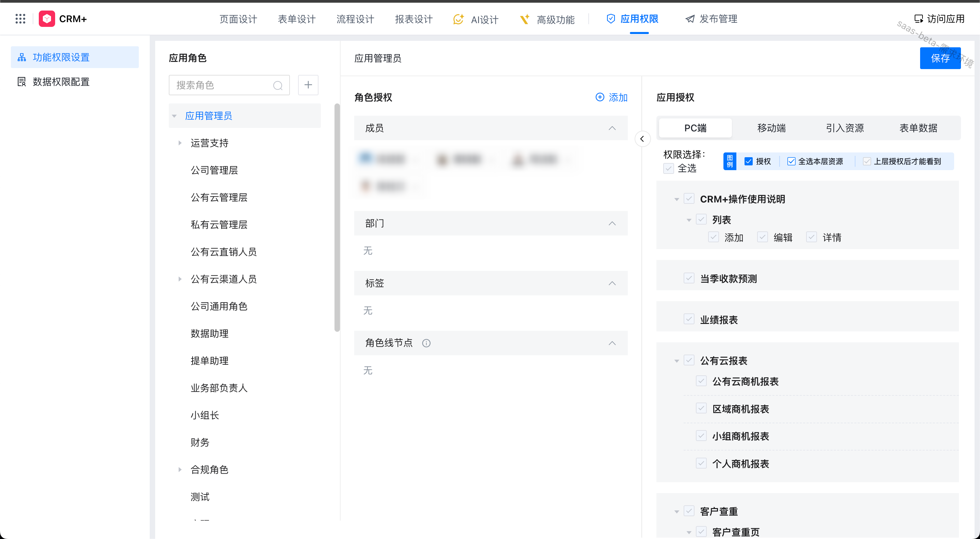Collapse panel using the left arrow circle
Viewport: 980px width, 539px height.
642,139
